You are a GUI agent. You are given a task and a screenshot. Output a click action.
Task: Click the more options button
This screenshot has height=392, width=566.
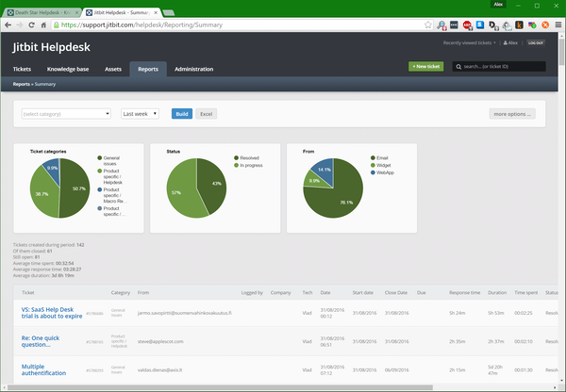(x=512, y=114)
